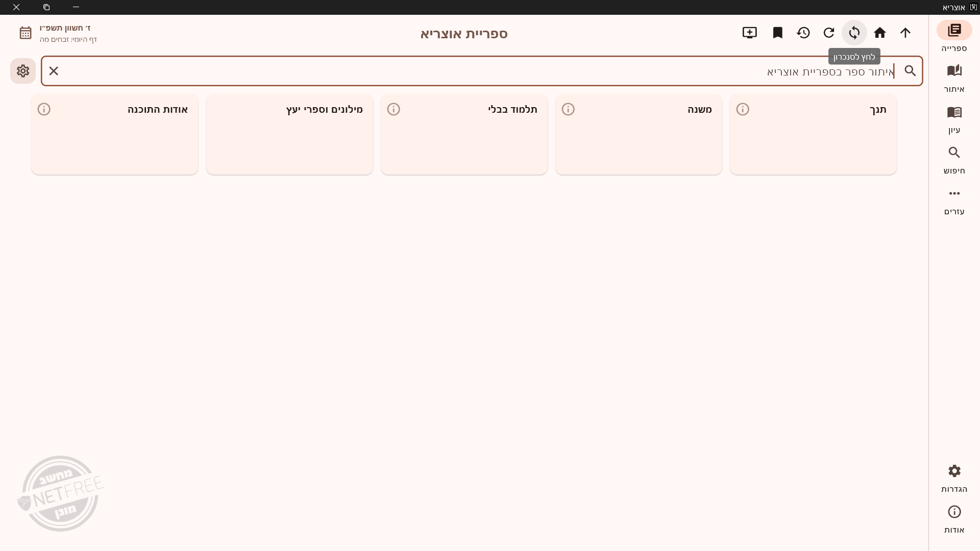Screen dimensions: 980x551
Task: Open הגדרות settings in the sidebar
Action: click(953, 478)
